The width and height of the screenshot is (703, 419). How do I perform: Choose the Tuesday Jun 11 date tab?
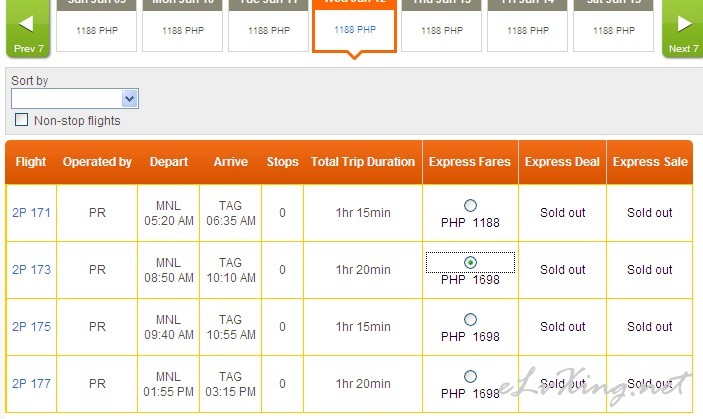(269, 27)
